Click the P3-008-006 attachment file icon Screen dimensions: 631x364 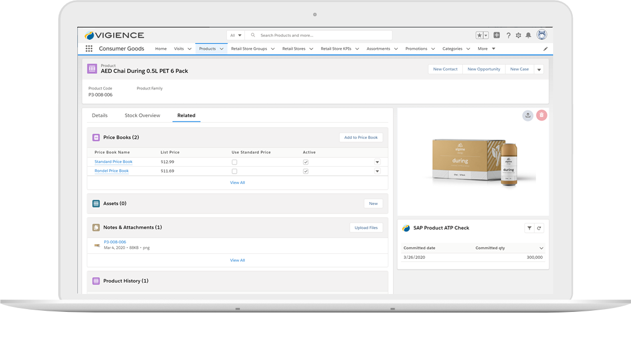coord(97,245)
